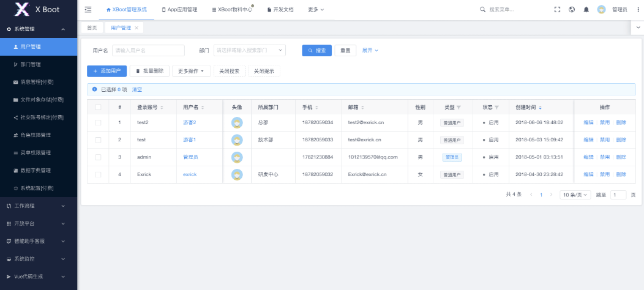Viewport: 644px width, 290px height.
Task: Open 菜单权限管理 in sidebar
Action: (x=39, y=153)
